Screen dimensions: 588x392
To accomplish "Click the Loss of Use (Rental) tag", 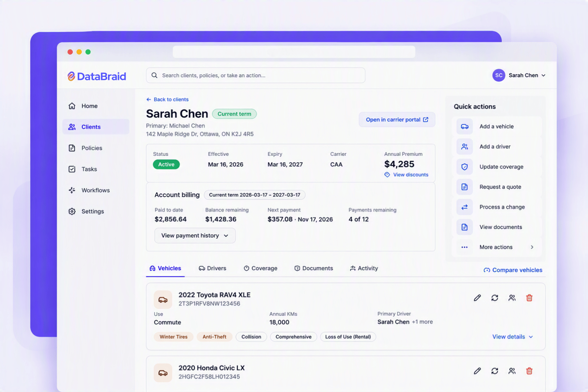I will point(348,337).
